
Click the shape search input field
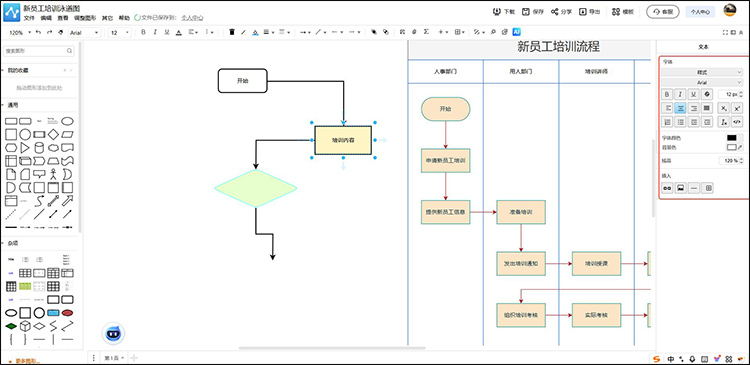(39, 51)
